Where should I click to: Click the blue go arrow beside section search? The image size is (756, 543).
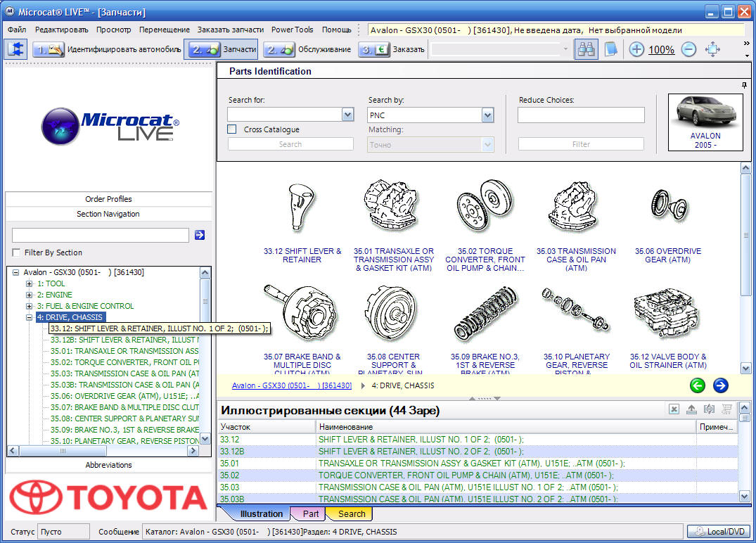coord(200,235)
